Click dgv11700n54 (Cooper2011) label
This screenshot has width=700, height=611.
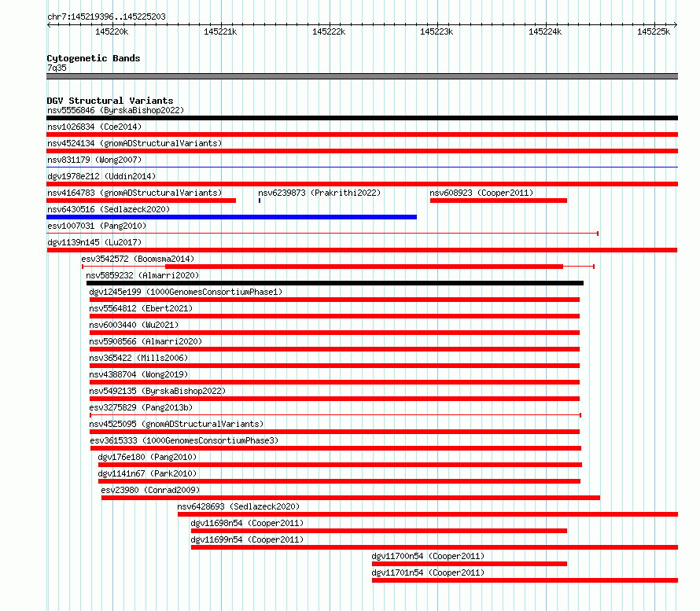coord(428,556)
